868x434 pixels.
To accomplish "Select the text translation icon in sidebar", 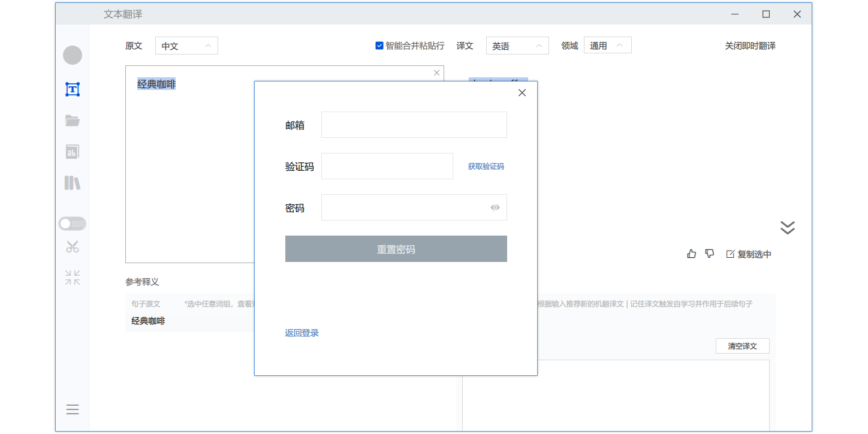I will 73,89.
